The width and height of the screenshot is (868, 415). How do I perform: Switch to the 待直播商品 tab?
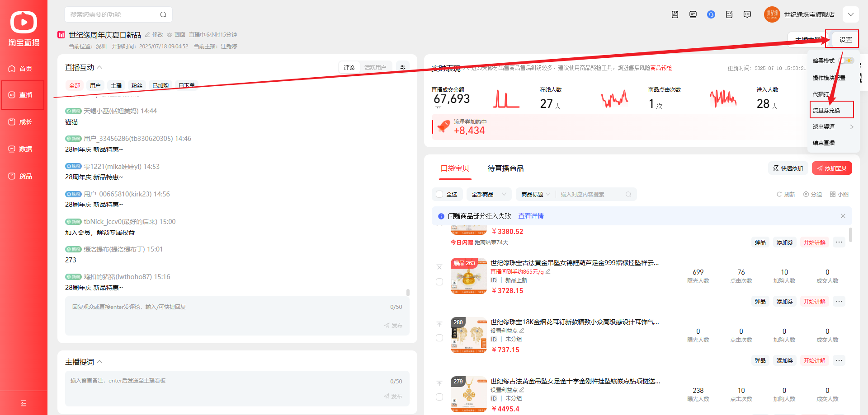click(x=505, y=168)
